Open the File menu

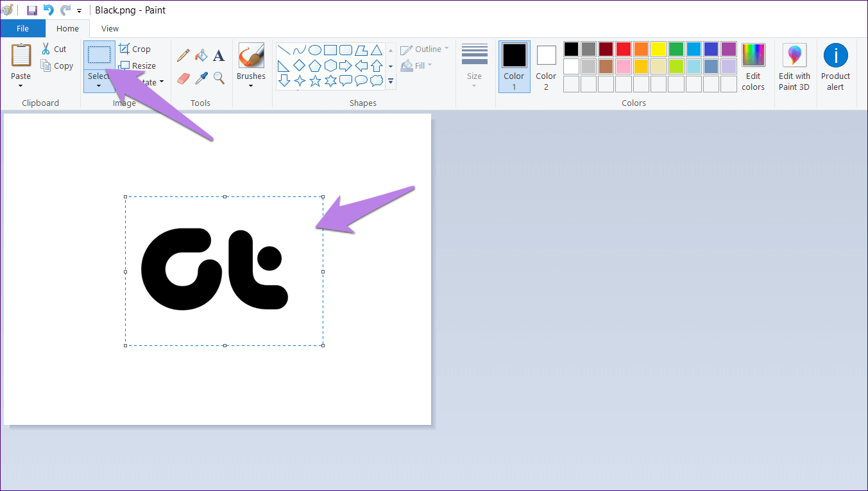pyautogui.click(x=22, y=28)
